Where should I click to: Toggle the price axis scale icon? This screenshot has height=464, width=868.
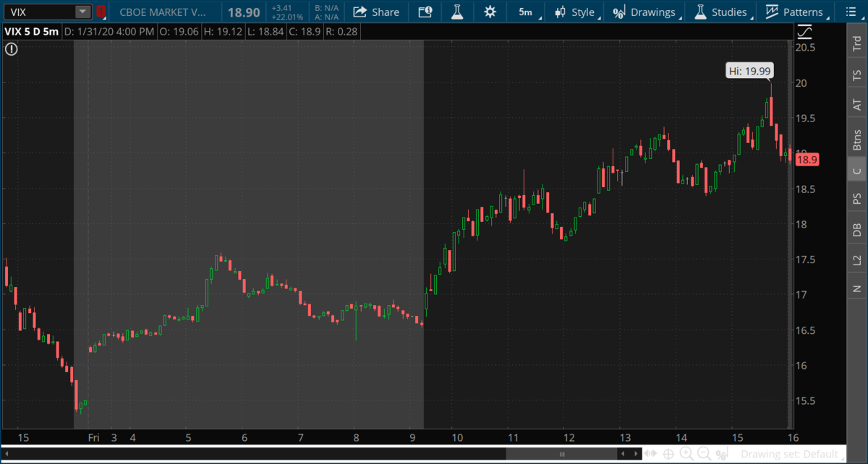click(x=805, y=32)
